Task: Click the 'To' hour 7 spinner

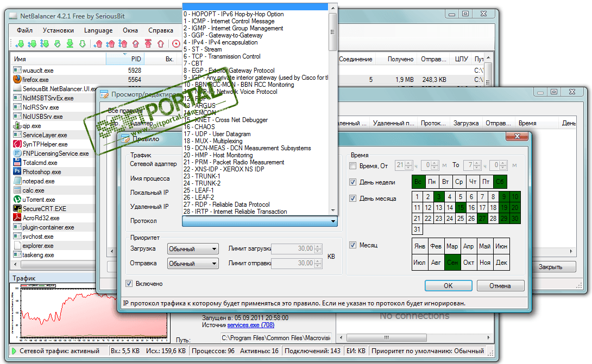Action: [x=472, y=165]
